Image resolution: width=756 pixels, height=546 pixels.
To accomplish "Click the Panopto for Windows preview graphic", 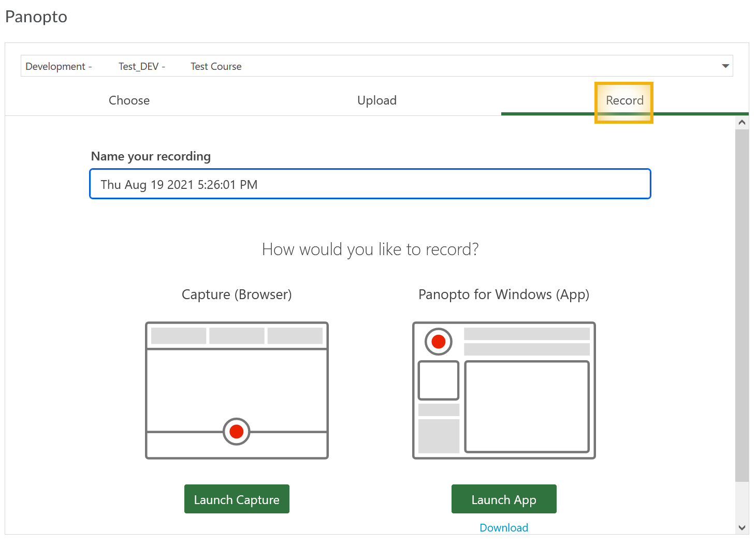I will coord(503,390).
